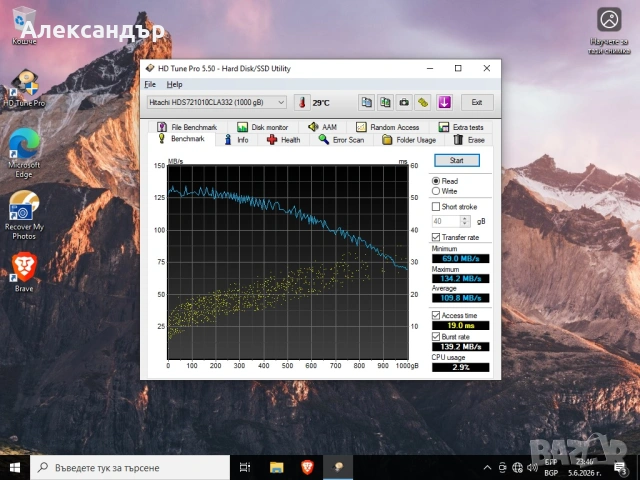Decrease short stroke gB value
This screenshot has width=640, height=480.
465,224
